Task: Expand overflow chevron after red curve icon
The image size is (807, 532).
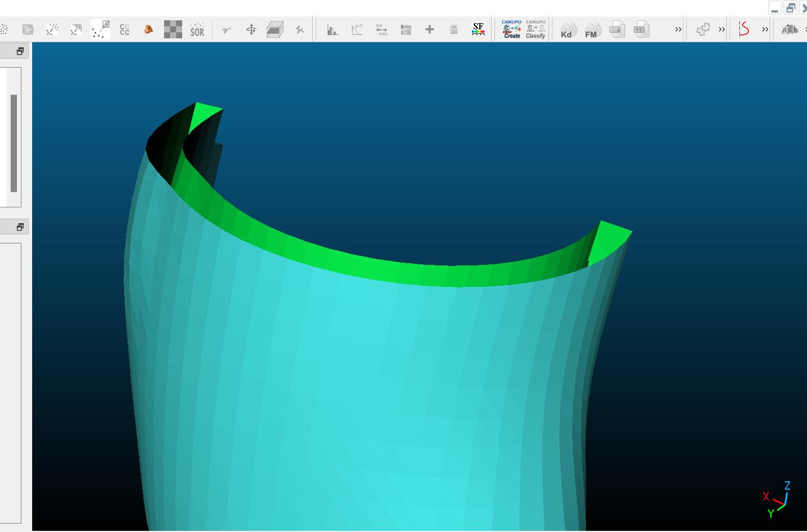Action: (x=765, y=29)
